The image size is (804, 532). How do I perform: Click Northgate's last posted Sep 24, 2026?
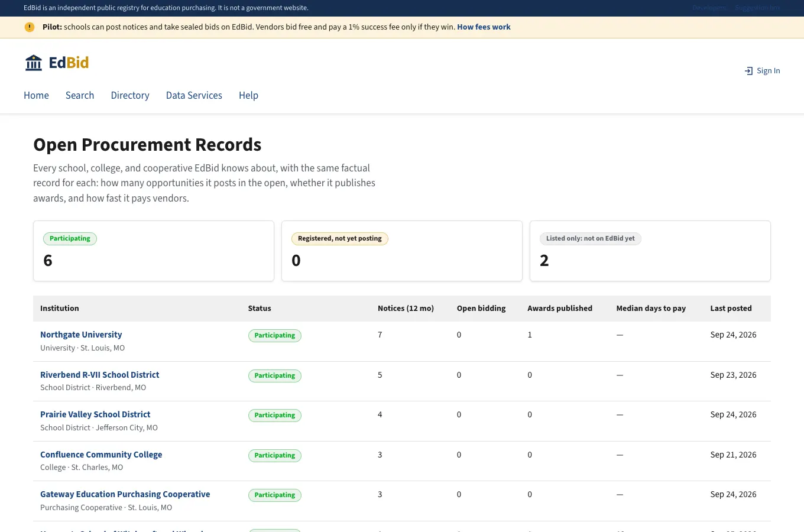pyautogui.click(x=733, y=335)
